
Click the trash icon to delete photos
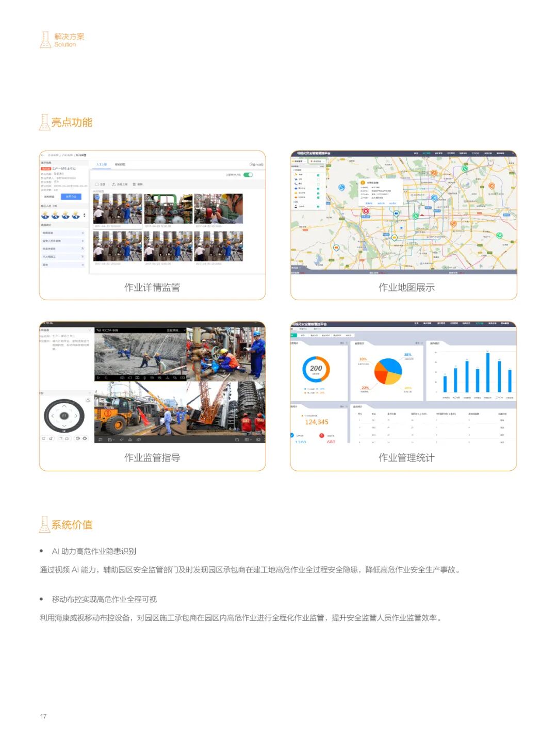coord(134,184)
